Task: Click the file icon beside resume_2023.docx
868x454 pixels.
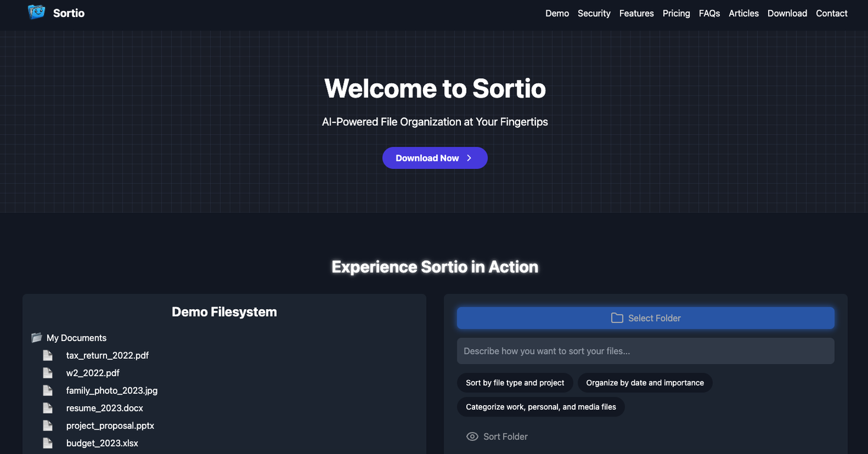Action: (48, 407)
